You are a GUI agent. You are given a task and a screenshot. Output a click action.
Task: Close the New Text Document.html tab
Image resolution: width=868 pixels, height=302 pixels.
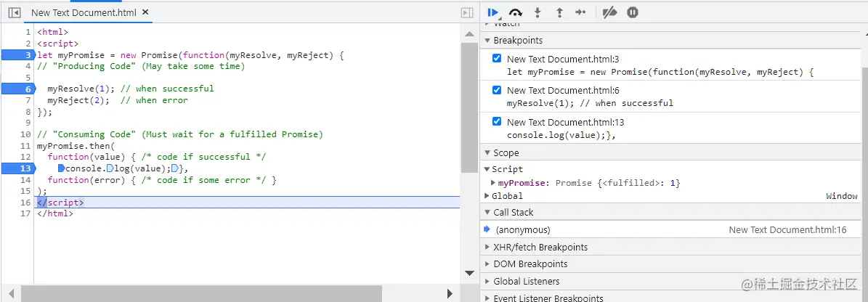145,12
